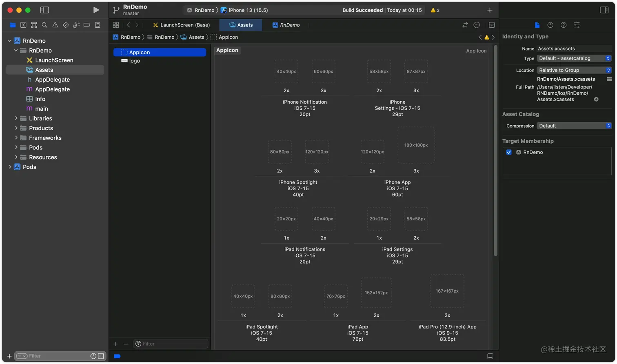Screen dimensions: 617x364
Task: Open the Type dropdown
Action: click(x=574, y=58)
